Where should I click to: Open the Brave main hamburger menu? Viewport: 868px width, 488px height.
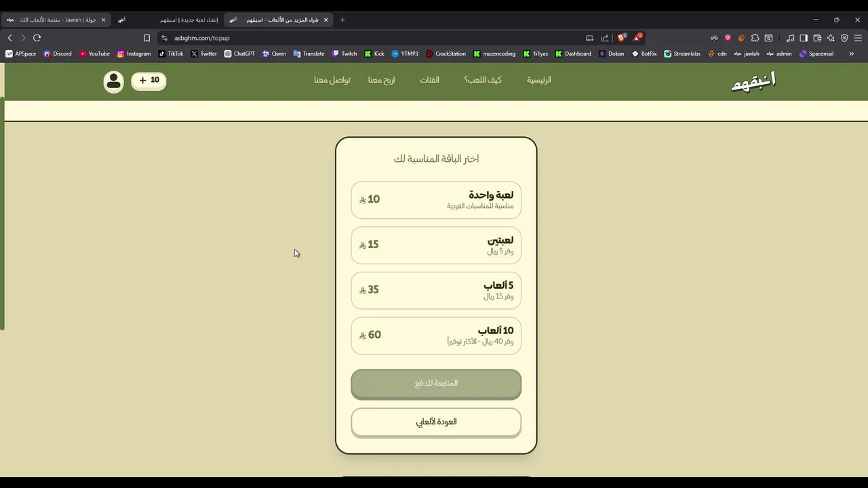858,38
